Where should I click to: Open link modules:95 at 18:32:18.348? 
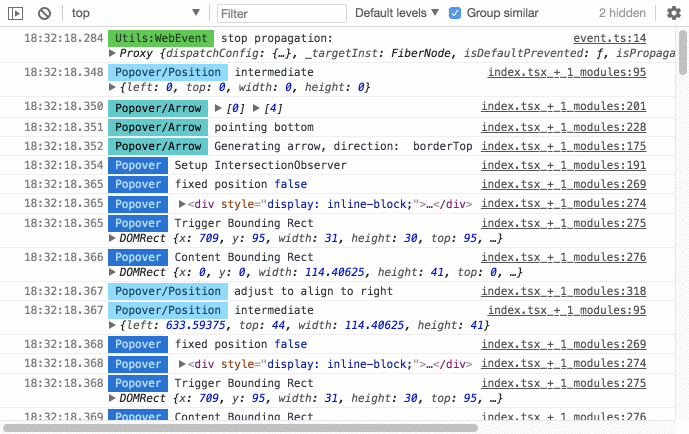(567, 72)
